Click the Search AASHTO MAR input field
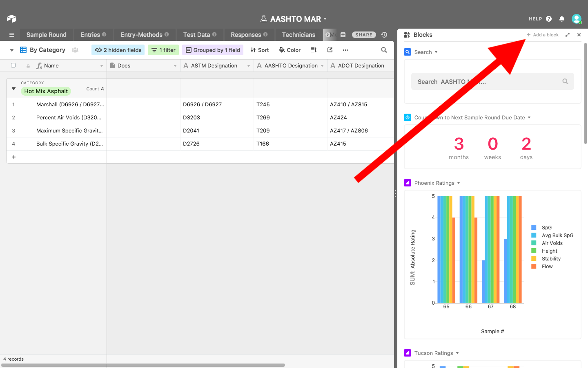 (x=492, y=81)
